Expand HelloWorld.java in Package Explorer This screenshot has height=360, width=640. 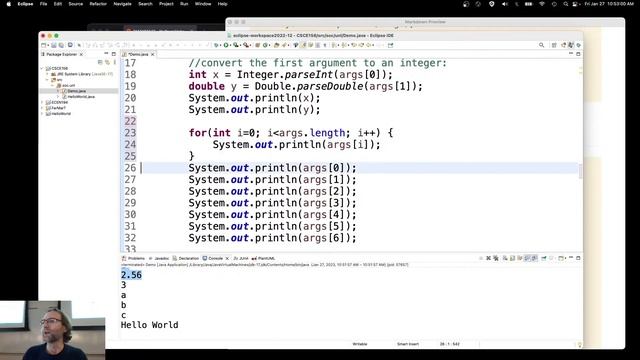58,97
